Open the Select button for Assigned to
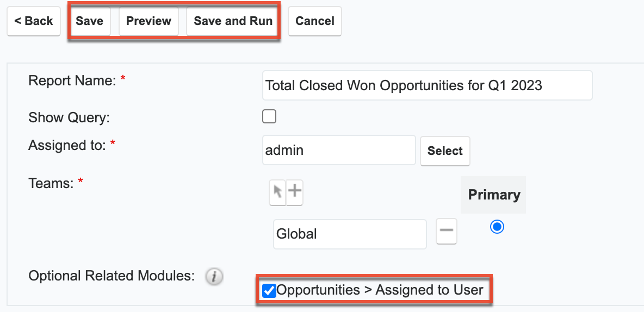The height and width of the screenshot is (312, 644). [445, 151]
